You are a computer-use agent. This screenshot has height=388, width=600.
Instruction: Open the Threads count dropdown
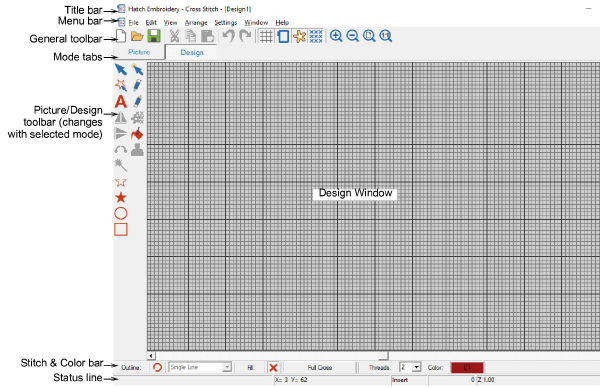[416, 367]
